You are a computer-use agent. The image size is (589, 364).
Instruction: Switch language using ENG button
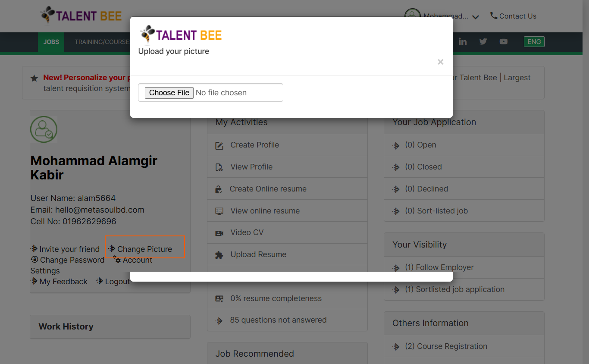[534, 42]
